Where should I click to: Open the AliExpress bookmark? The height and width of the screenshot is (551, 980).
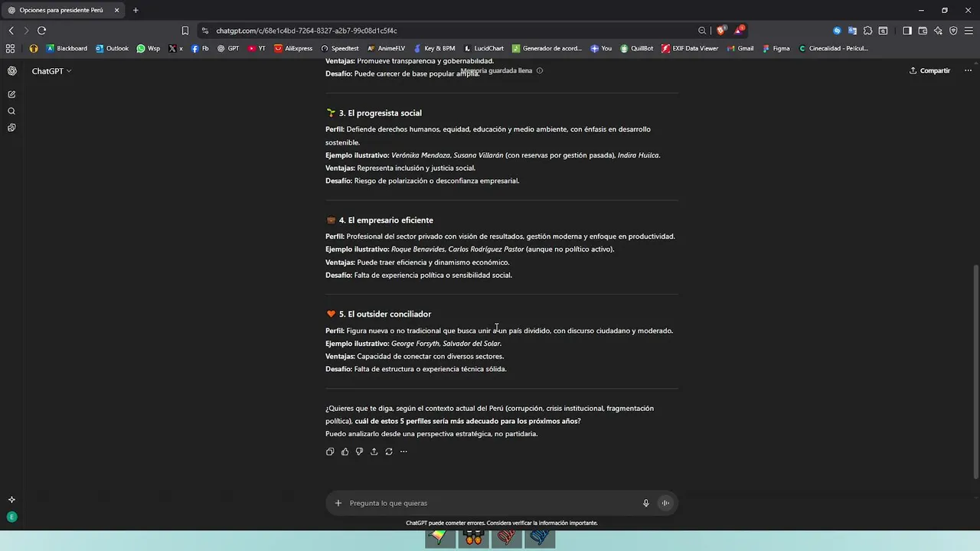[293, 48]
